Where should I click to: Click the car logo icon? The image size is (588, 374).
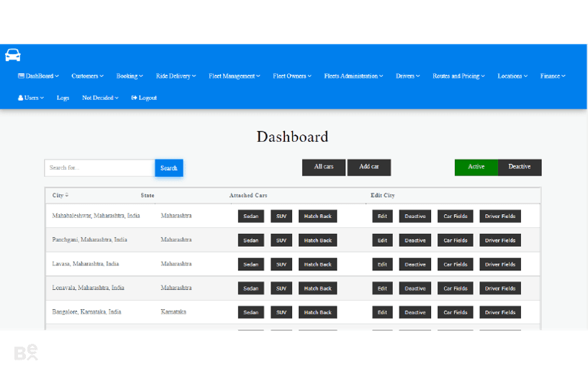pyautogui.click(x=13, y=55)
